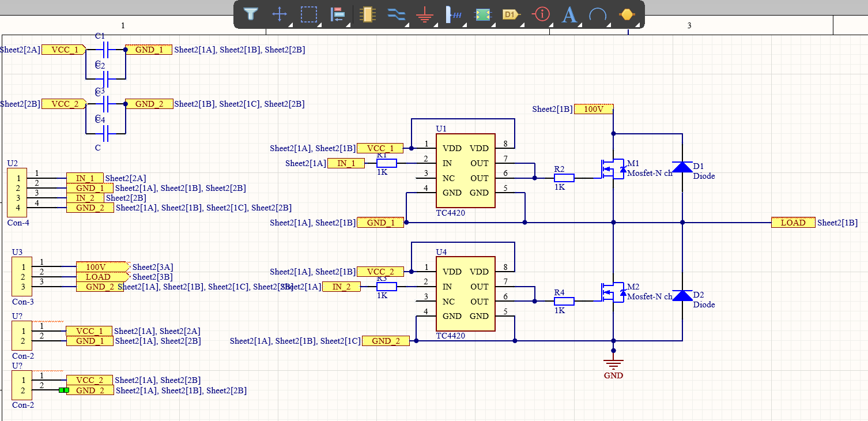Click the R2 resistor symbol
Image resolution: width=868 pixels, height=421 pixels.
pos(564,178)
